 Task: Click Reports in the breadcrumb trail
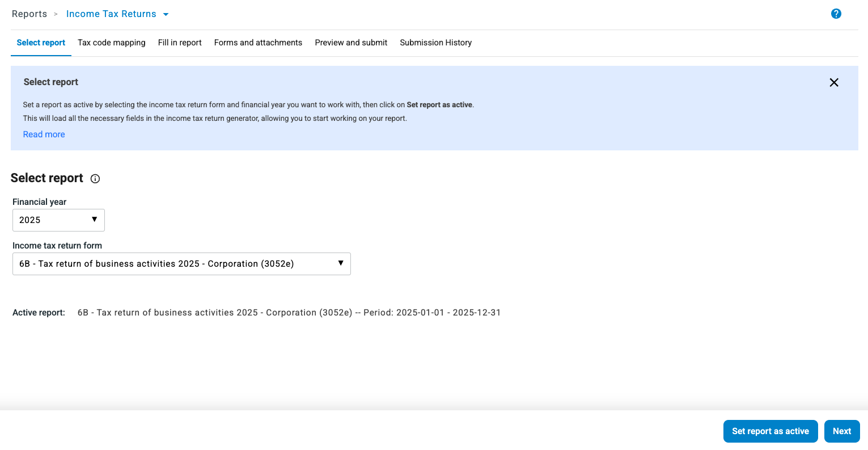pyautogui.click(x=29, y=14)
